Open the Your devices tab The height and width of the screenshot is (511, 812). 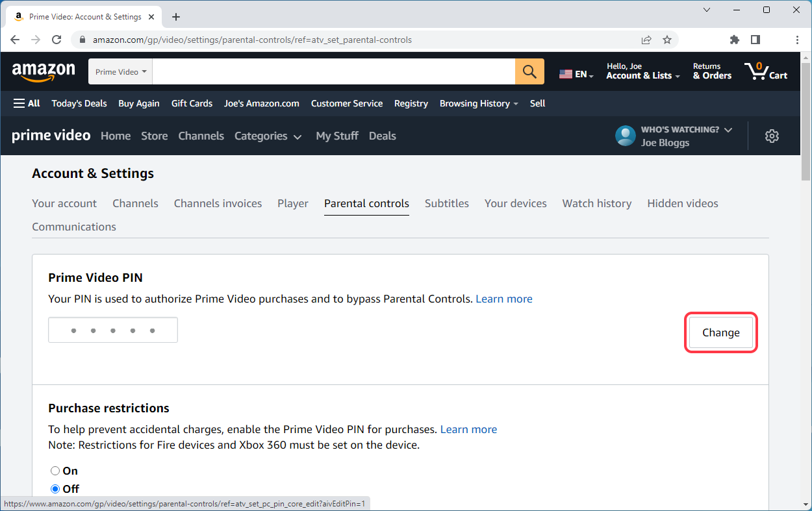pos(516,203)
